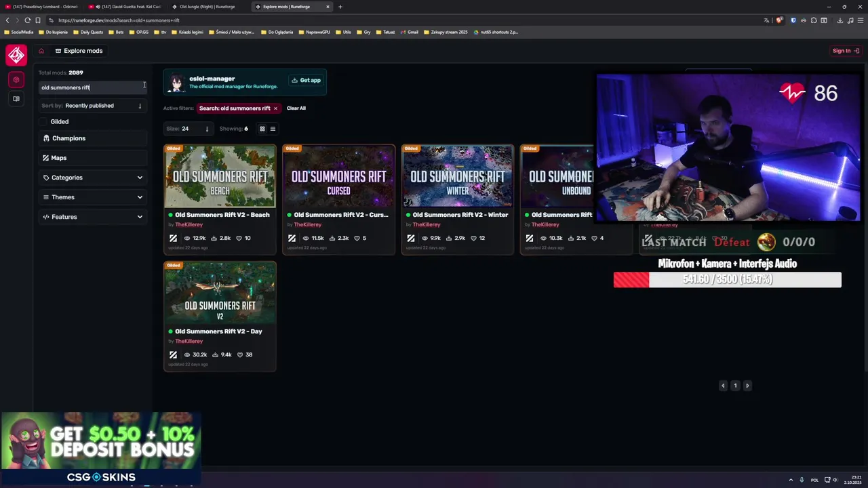The image size is (868, 488).
Task: Open browser hamburger menu
Action: (x=860, y=20)
